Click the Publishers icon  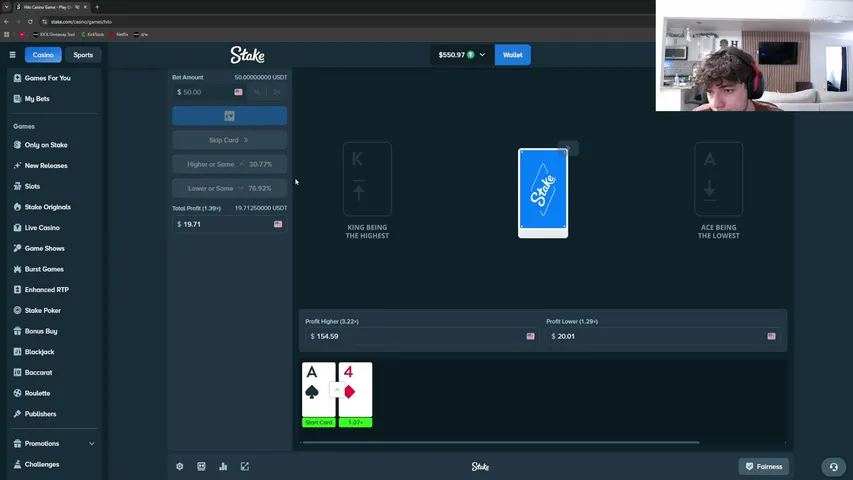[17, 414]
